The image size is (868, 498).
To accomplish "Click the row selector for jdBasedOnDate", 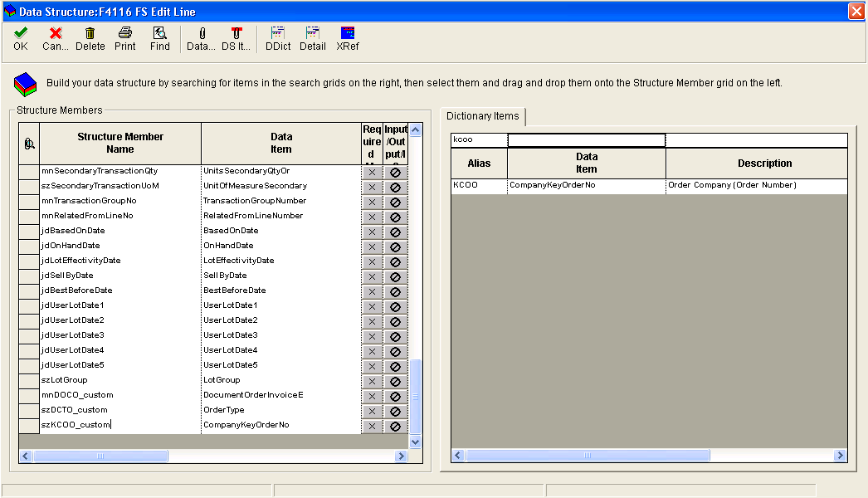I will pyautogui.click(x=29, y=231).
